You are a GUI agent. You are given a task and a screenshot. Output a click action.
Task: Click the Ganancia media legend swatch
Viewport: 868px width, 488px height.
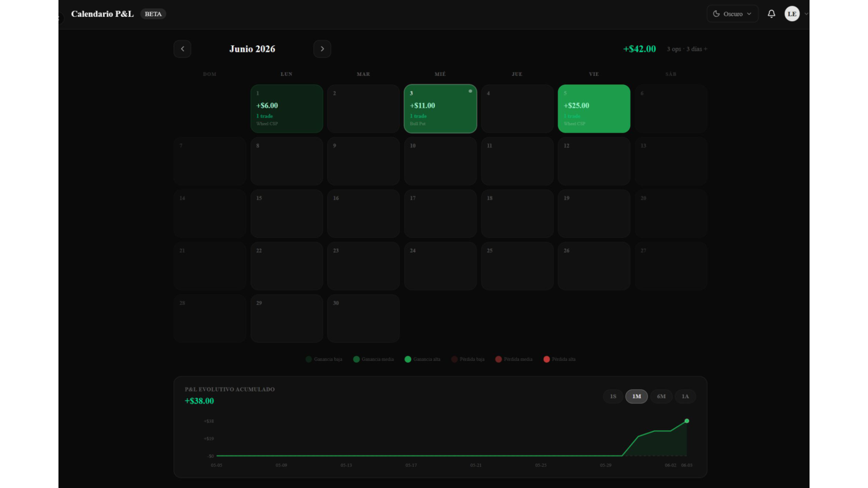(356, 359)
